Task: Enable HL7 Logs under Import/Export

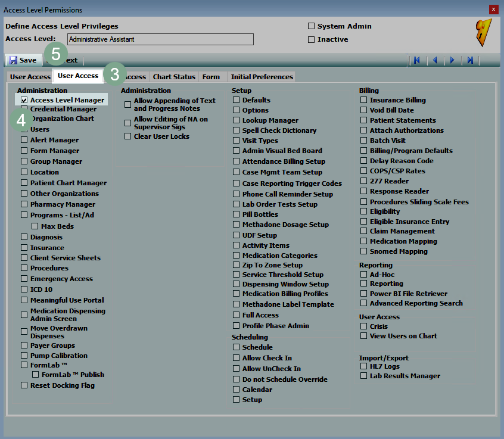Action: tap(363, 366)
